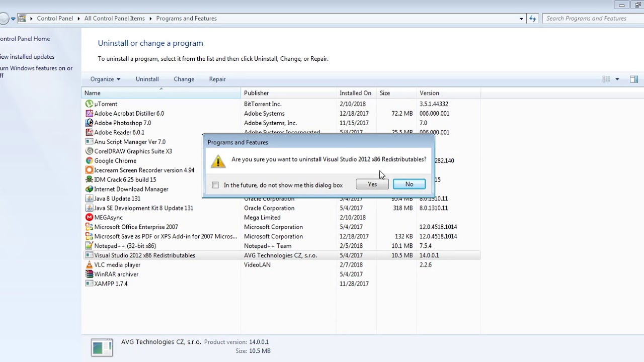Screen dimensions: 644x362
Task: Open the view options dropdown arrow
Action: coord(617,79)
